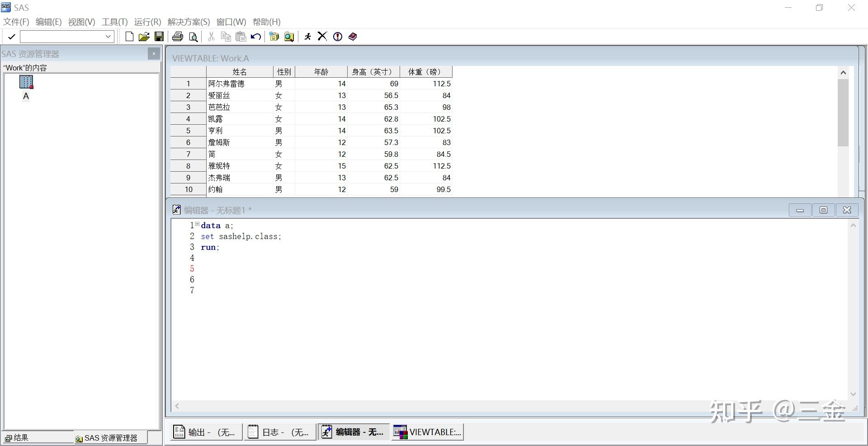Click the VIEWTABLE vertical scrollbar thumb
The image size is (868, 446).
coord(843,113)
